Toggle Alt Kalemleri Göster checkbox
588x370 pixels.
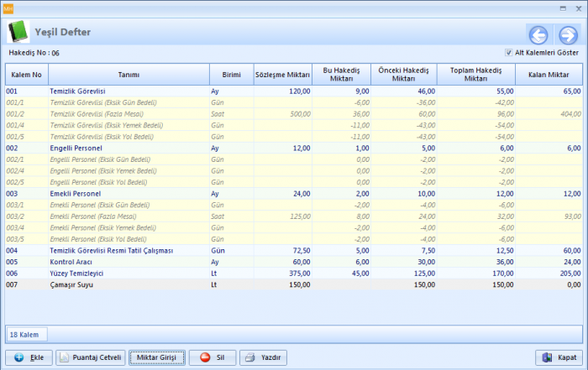508,53
